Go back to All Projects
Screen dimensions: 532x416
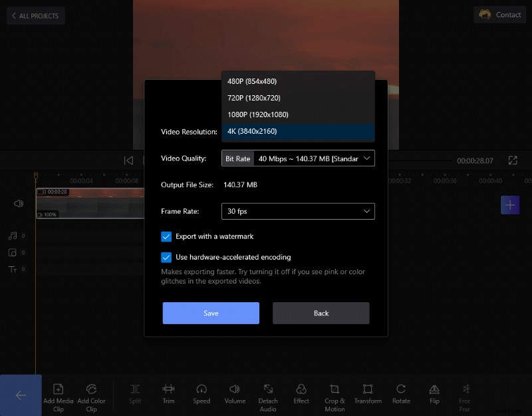coord(35,15)
